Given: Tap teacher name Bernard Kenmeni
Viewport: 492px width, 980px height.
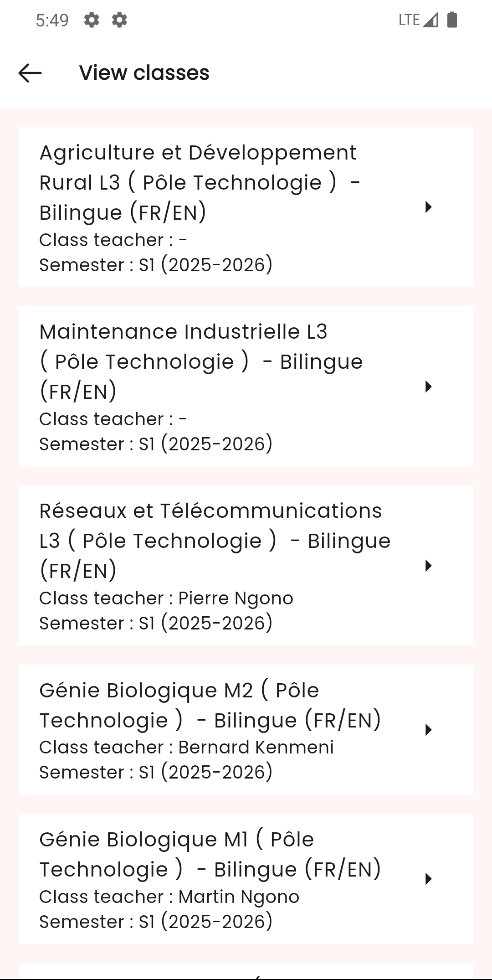Looking at the screenshot, I should point(255,747).
